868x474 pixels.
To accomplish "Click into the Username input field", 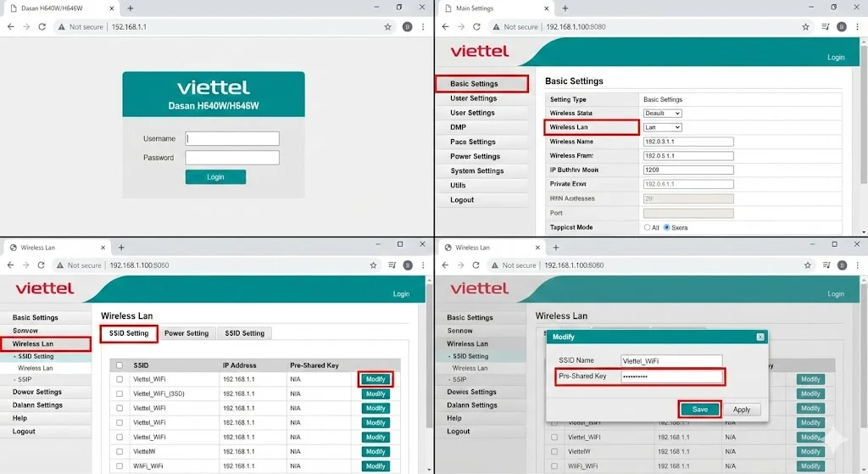I will (x=232, y=138).
